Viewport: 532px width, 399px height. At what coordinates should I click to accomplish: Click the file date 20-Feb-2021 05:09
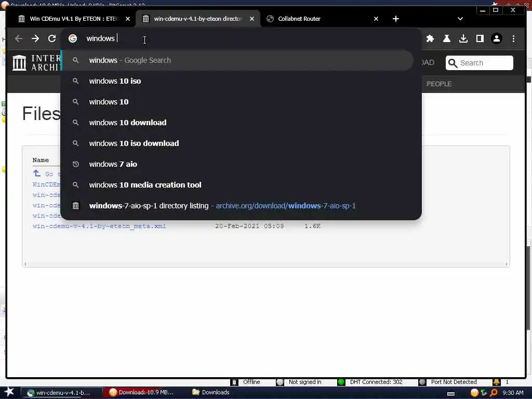pos(249,226)
